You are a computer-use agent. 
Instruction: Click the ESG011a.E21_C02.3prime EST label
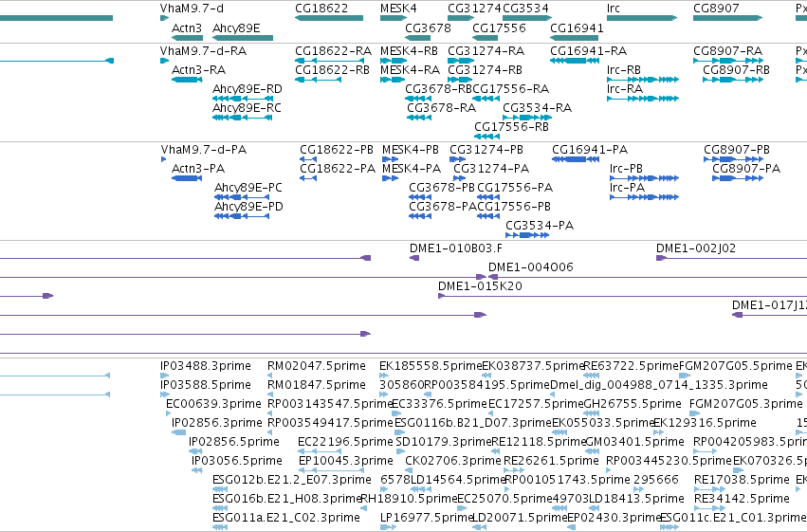(285, 518)
